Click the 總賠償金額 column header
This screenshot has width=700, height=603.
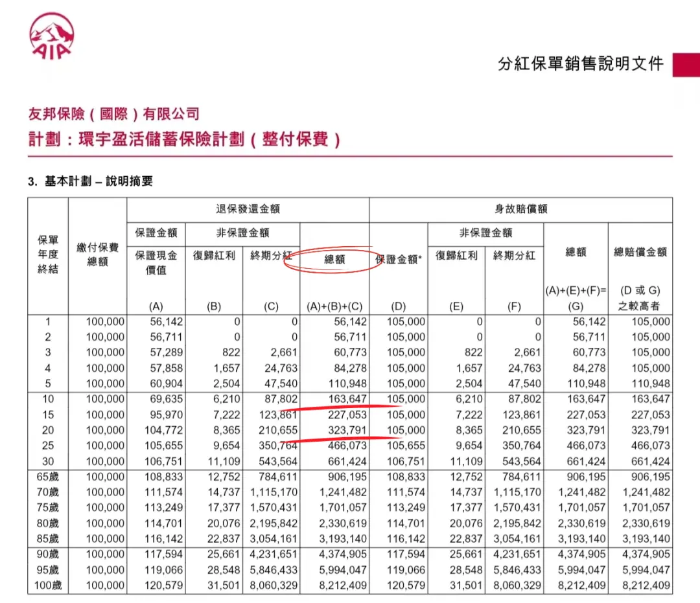point(640,252)
